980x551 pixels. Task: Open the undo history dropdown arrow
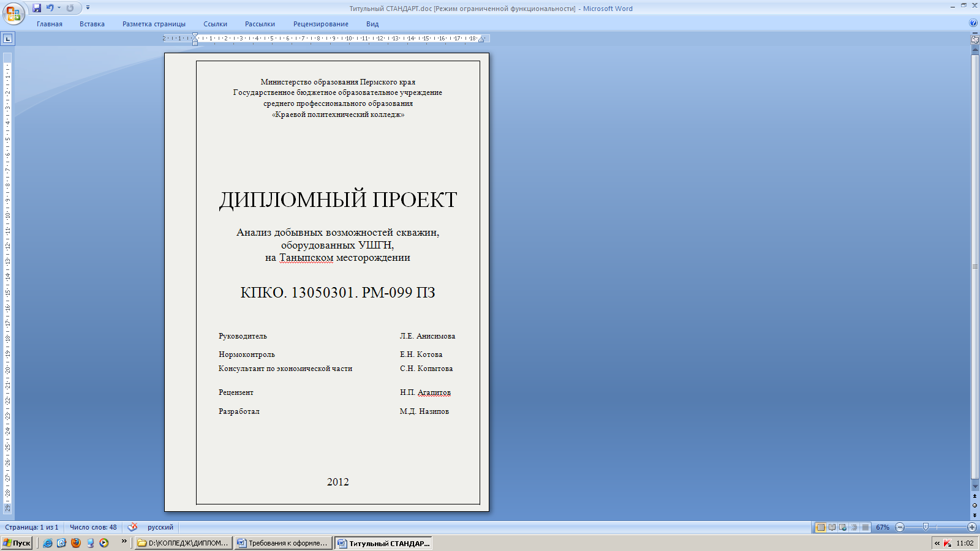[59, 8]
